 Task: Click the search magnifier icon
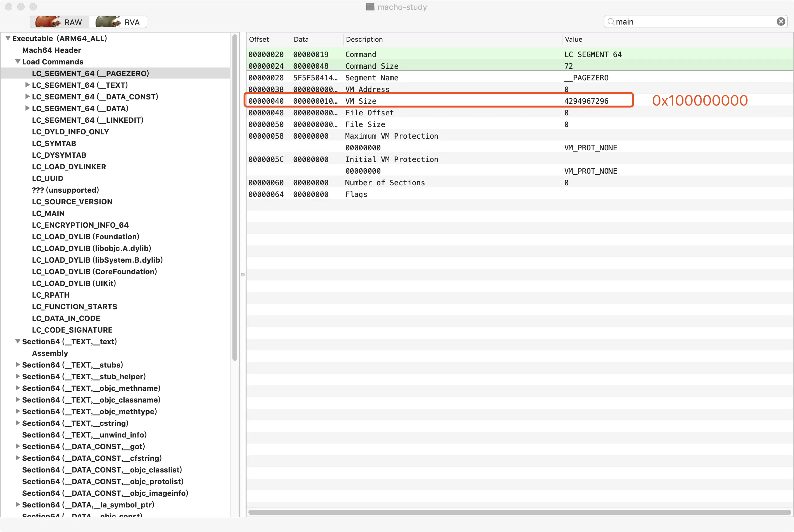coord(611,22)
